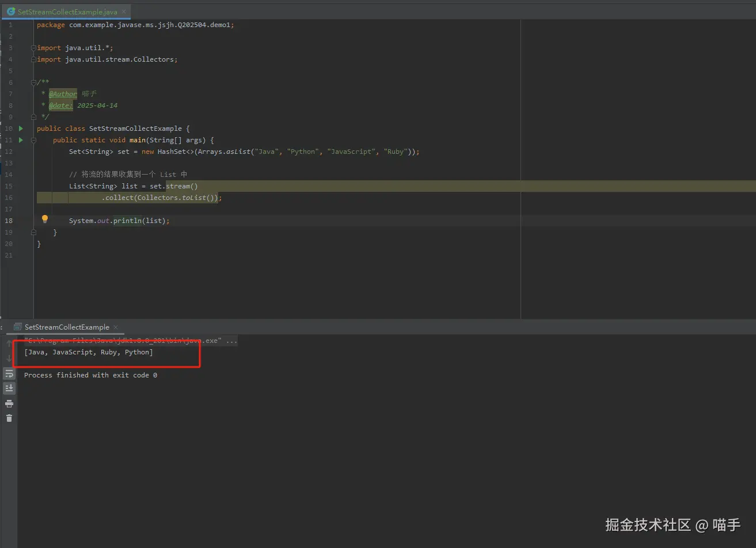Click line number 12 in the gutter
756x548 pixels.
coord(9,152)
